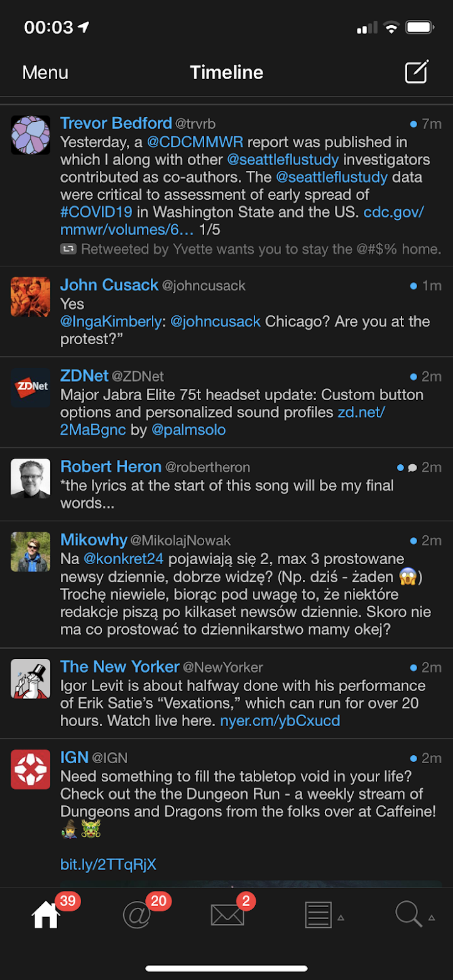Tap the conversation bubble on Robert Heron's tweet

point(412,468)
